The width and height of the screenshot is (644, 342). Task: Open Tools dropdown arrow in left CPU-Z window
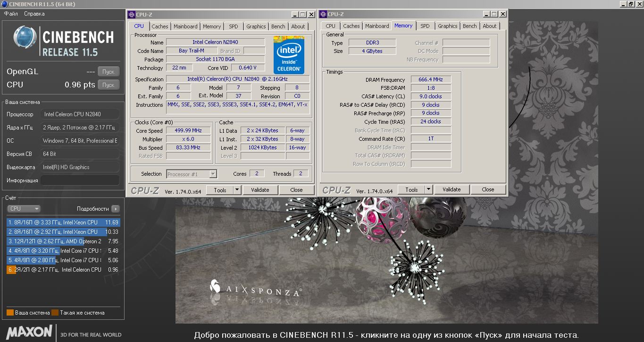tap(238, 190)
